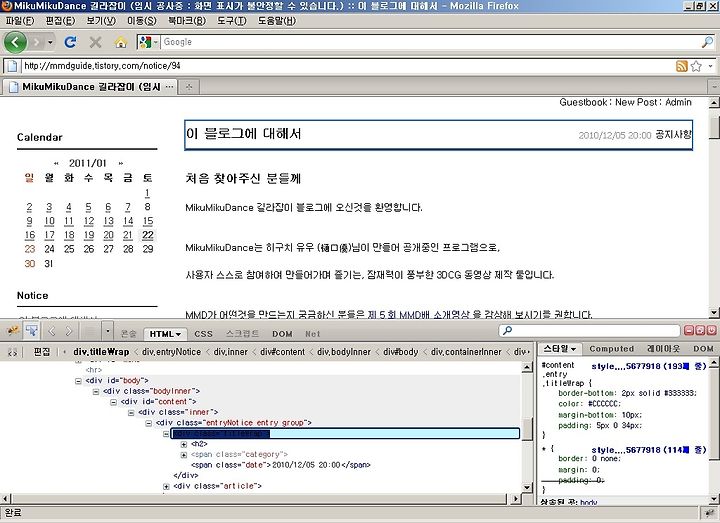The image size is (720, 523).
Task: Open the 편집(E) menu
Action: click(60, 21)
